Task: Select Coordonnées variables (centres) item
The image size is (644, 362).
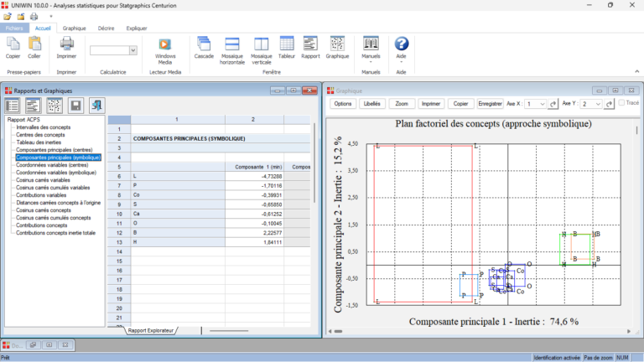Action: tap(52, 165)
